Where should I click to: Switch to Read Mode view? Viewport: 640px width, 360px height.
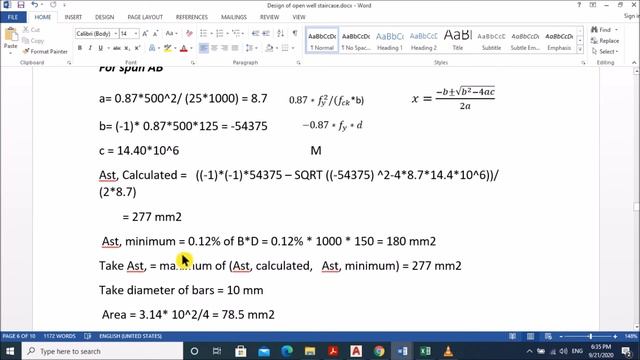[x=512, y=336]
